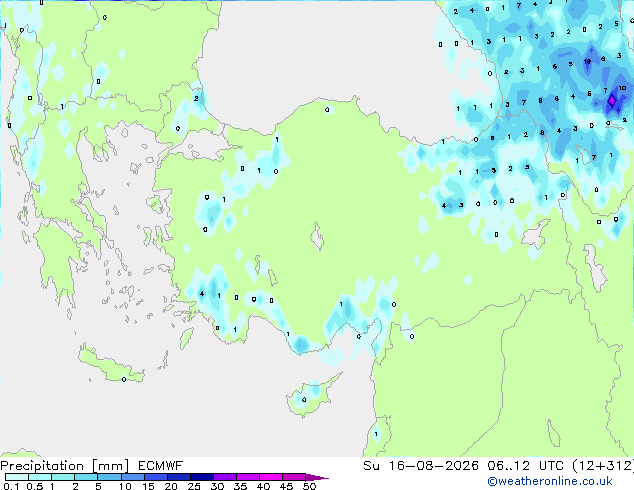The height and width of the screenshot is (490, 634).
Task: Click the 1–2 mm legend color box
Action: point(63,477)
